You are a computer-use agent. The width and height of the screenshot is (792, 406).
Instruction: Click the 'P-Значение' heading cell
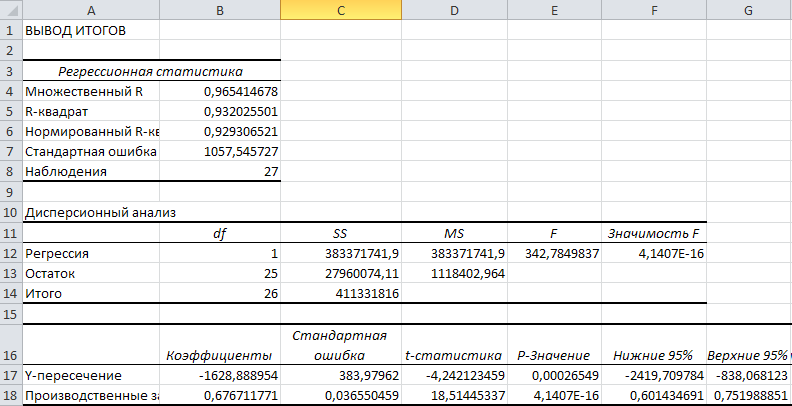pos(554,345)
